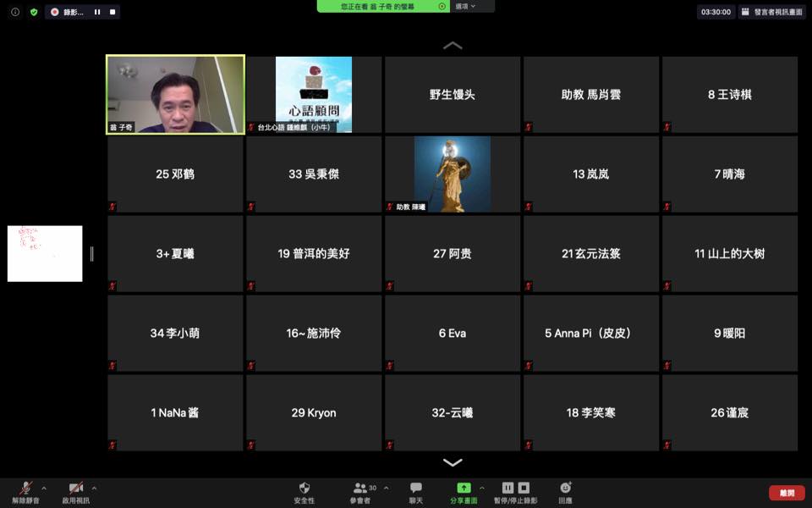
Task: Start video with the camera button
Action: (x=75, y=489)
